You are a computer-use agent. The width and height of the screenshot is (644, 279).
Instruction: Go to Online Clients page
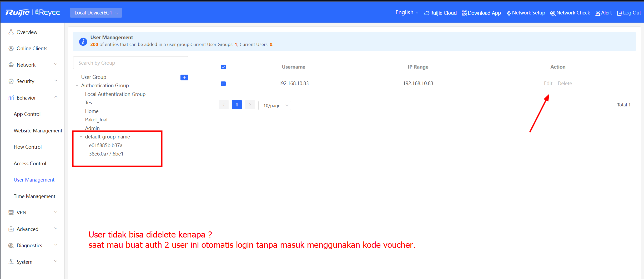[32, 48]
